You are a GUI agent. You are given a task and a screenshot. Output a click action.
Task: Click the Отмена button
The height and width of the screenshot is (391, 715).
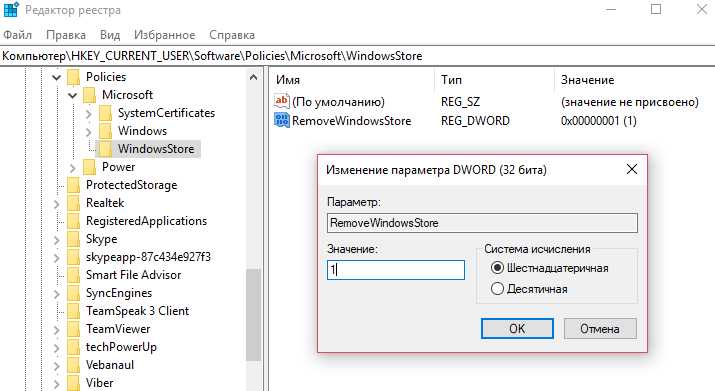[x=600, y=328]
